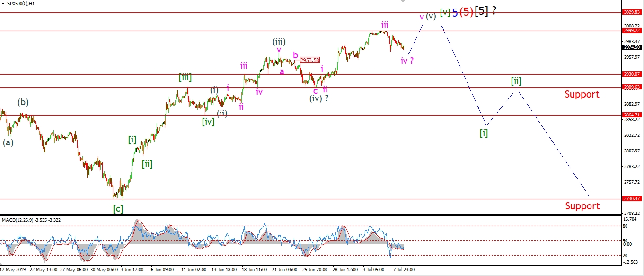Select the 2930.07 price level marker
The width and height of the screenshot is (644, 276).
(633, 74)
